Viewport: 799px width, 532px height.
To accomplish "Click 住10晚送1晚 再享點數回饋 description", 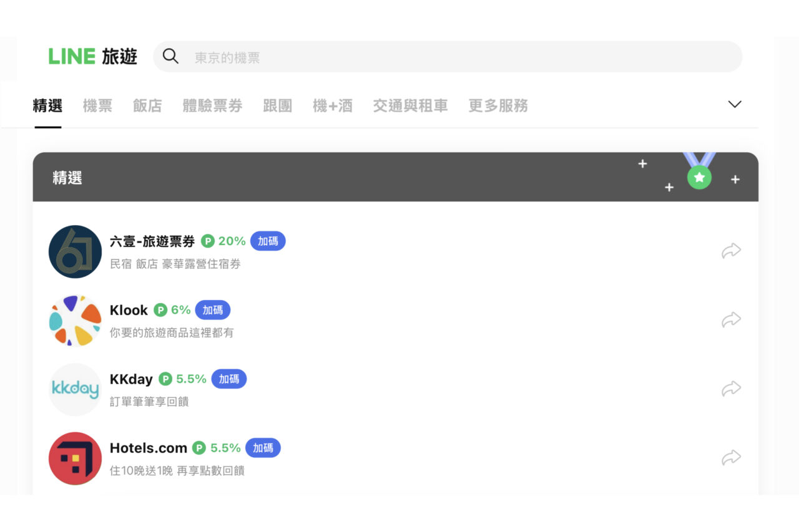I will click(177, 470).
